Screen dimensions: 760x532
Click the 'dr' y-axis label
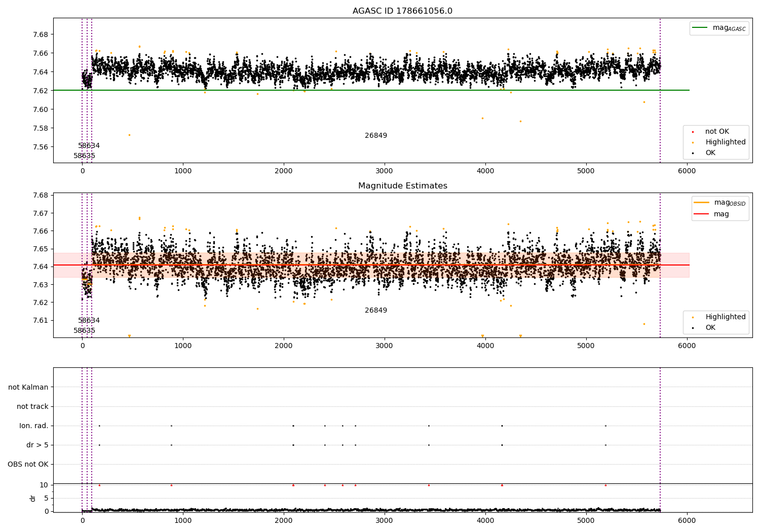coord(33,498)
